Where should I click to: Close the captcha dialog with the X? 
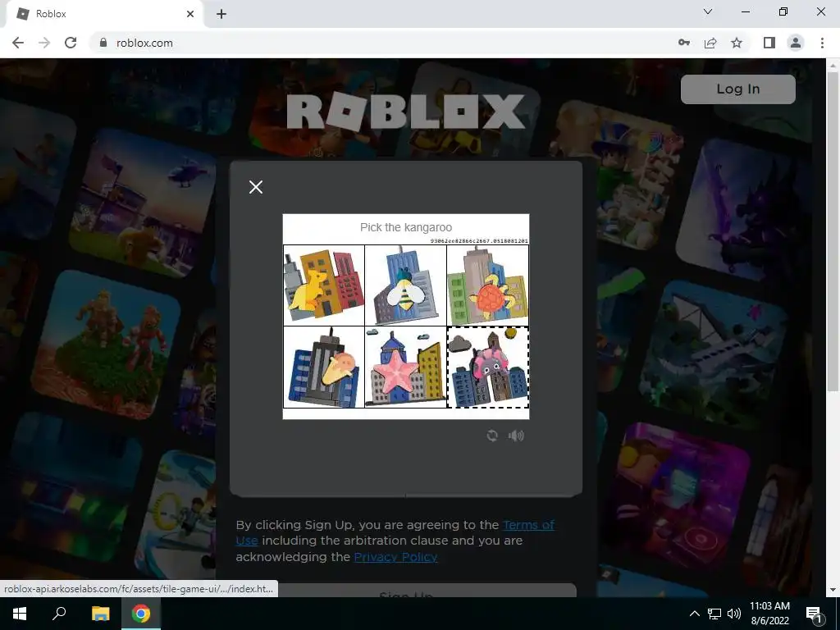256,187
